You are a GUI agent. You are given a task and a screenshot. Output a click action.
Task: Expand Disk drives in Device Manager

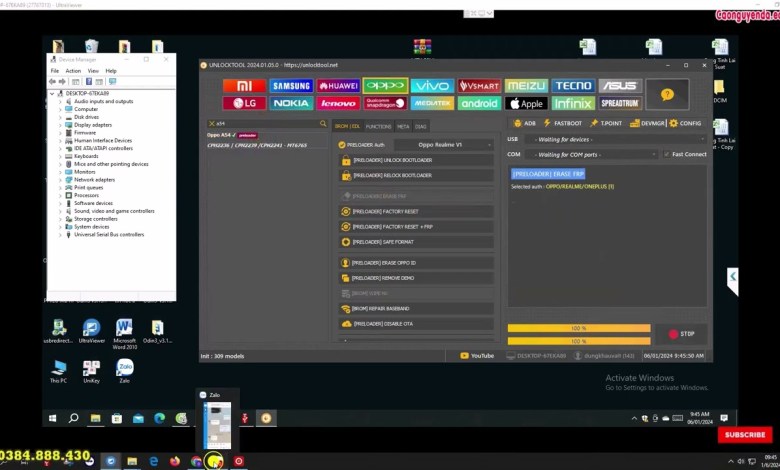(x=60, y=117)
